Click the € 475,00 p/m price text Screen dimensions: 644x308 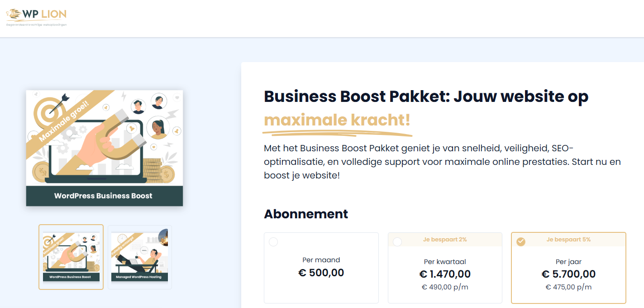click(x=568, y=287)
